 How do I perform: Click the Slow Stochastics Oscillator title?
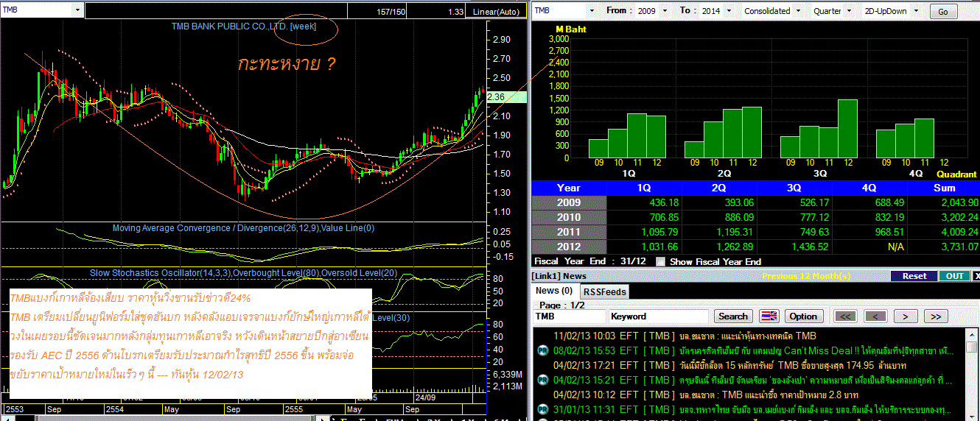point(243,273)
